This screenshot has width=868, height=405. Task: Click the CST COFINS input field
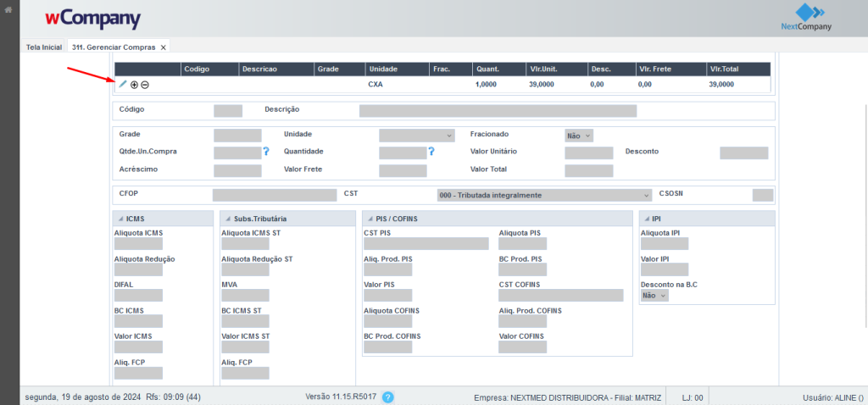point(561,296)
